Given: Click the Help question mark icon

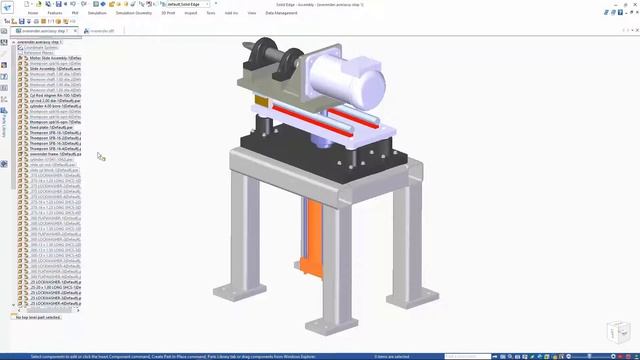Looking at the screenshot, I should click(620, 13).
